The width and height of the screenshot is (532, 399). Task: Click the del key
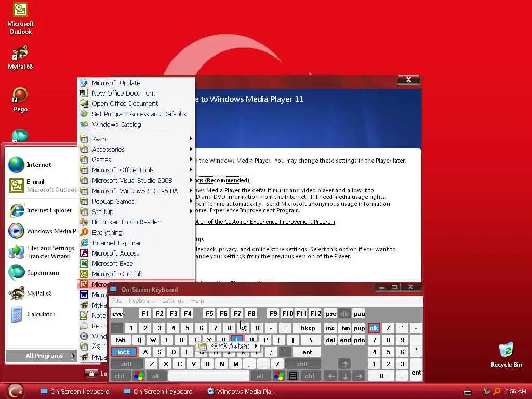click(330, 340)
